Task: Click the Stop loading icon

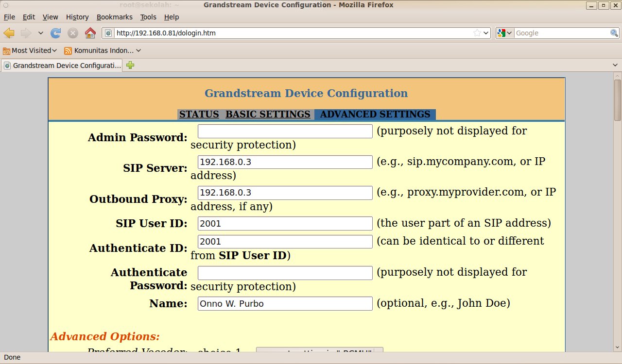Action: (x=73, y=33)
